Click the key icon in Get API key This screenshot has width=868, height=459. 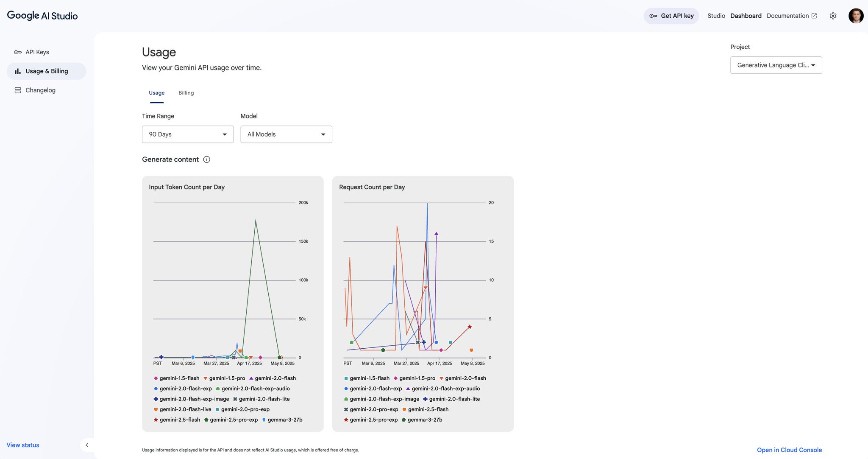(654, 16)
